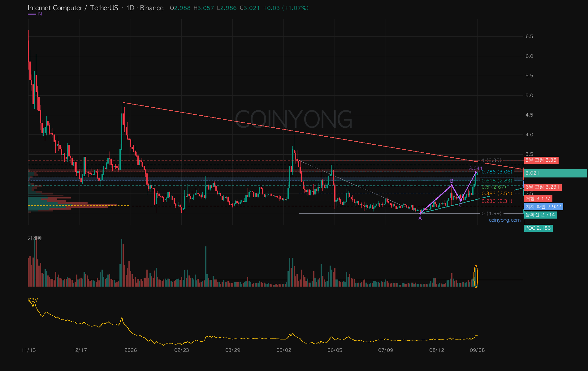Screen dimensions: 588x371
Task: Click the 저항 3.127 resistance label
Action: (538, 199)
